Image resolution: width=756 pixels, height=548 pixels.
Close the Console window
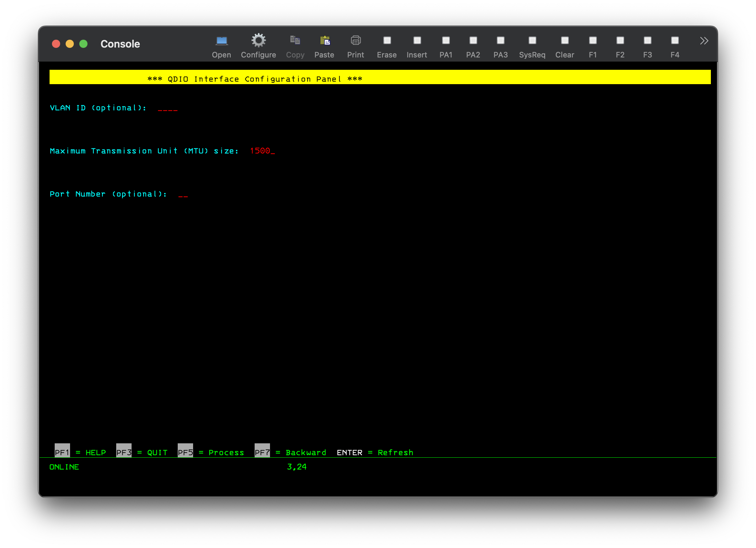[56, 44]
